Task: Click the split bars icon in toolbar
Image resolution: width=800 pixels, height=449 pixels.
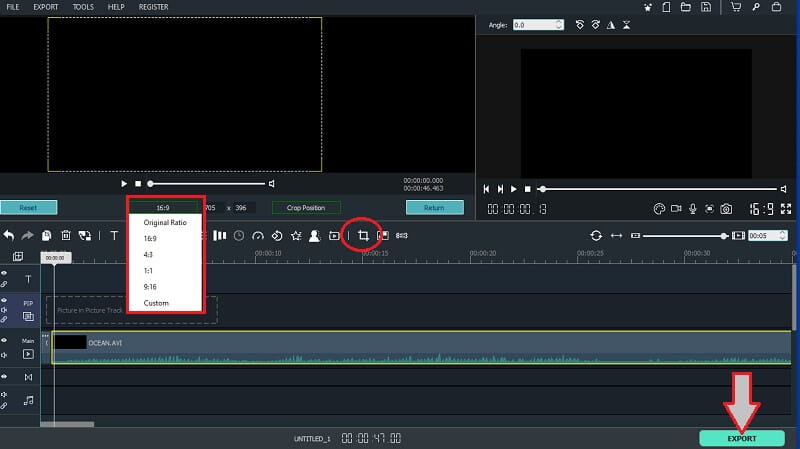Action: (x=219, y=235)
